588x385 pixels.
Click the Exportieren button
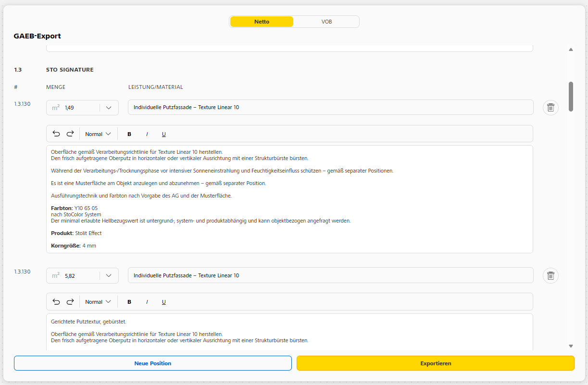click(x=436, y=363)
